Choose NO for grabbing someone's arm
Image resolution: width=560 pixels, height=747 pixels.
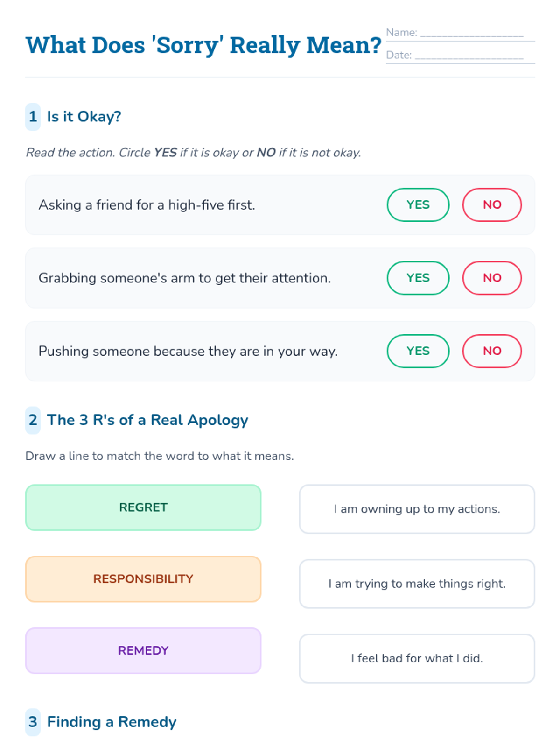click(x=492, y=278)
